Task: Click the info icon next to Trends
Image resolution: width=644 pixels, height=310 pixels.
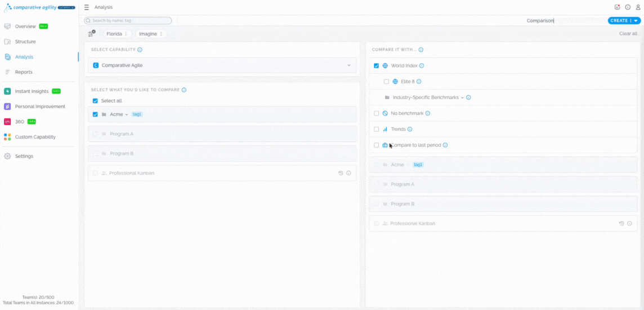Action: pyautogui.click(x=410, y=130)
